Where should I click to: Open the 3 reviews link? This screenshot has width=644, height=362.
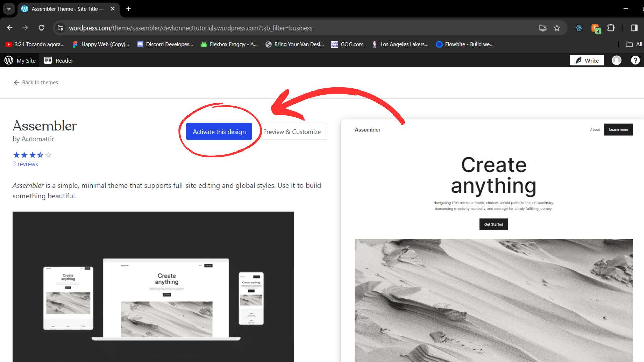pyautogui.click(x=25, y=164)
